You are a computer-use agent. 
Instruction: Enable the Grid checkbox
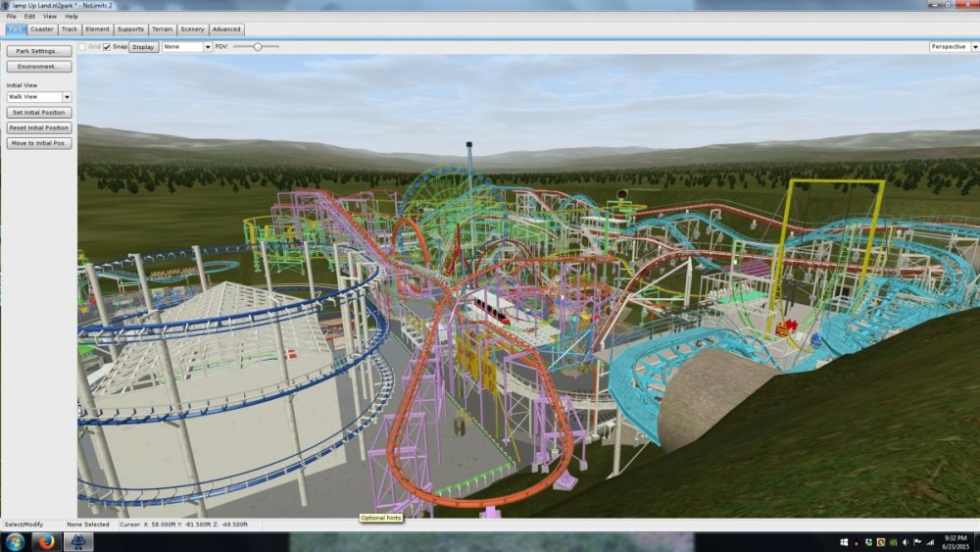pos(82,46)
